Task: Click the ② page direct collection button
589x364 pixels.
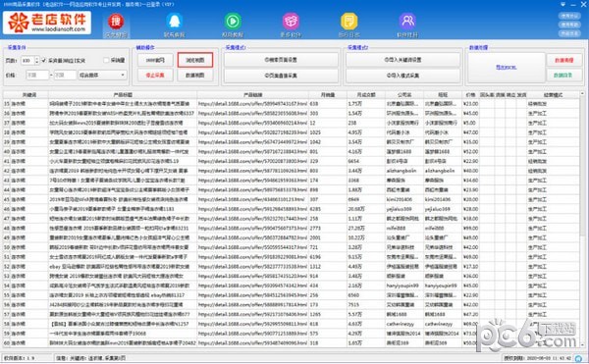Action: [281, 76]
